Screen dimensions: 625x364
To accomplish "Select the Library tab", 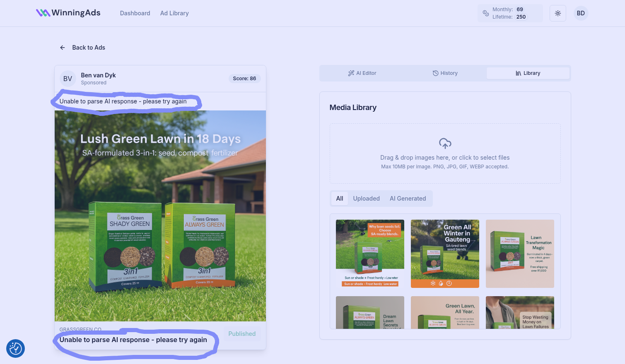I will point(528,73).
